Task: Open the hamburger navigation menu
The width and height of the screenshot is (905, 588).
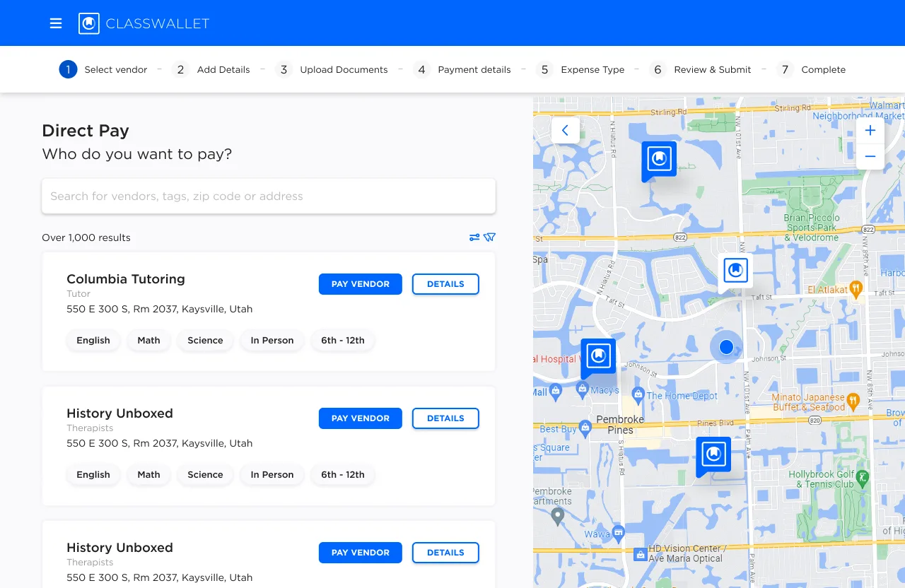Action: 56,23
